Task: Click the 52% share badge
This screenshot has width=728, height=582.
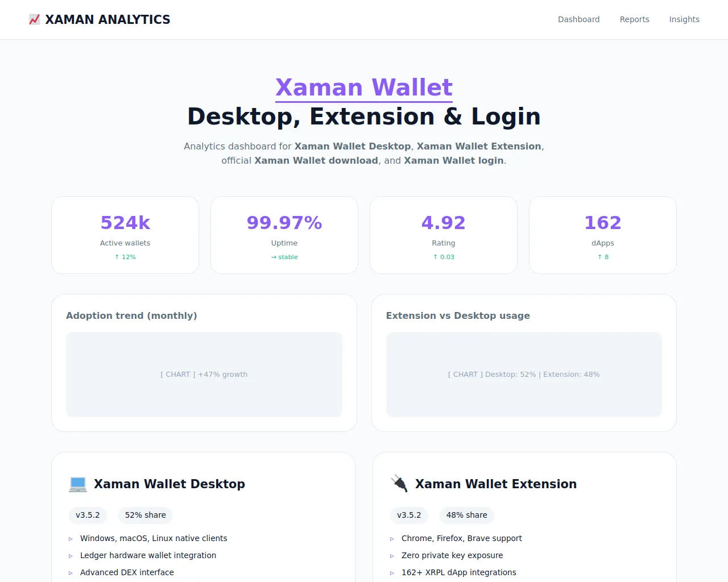Action: [x=146, y=515]
